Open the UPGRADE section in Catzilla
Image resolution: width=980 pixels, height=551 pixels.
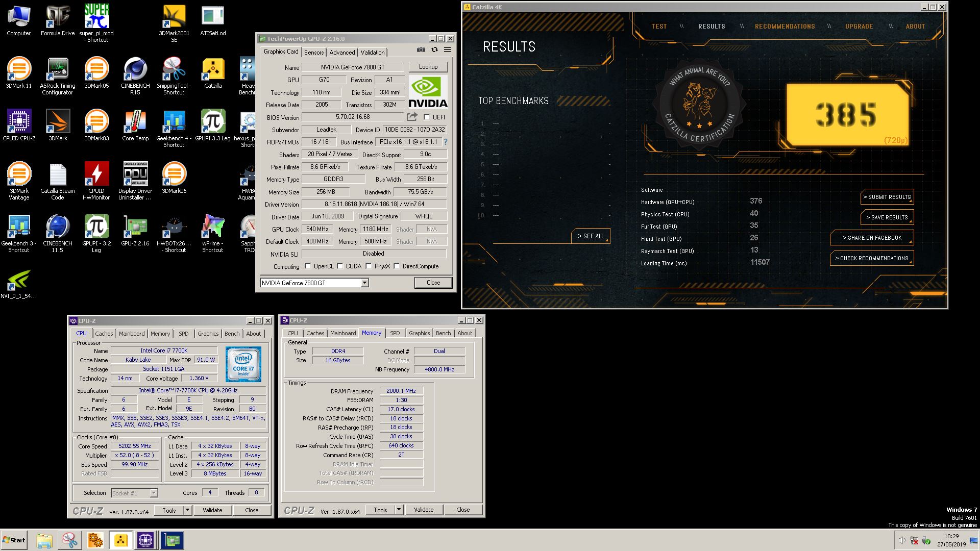point(859,27)
